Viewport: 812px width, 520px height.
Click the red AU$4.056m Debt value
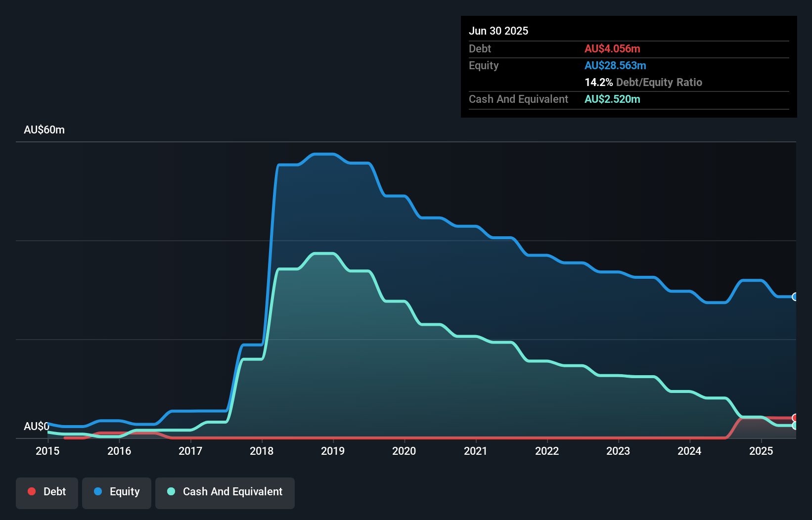coord(612,48)
